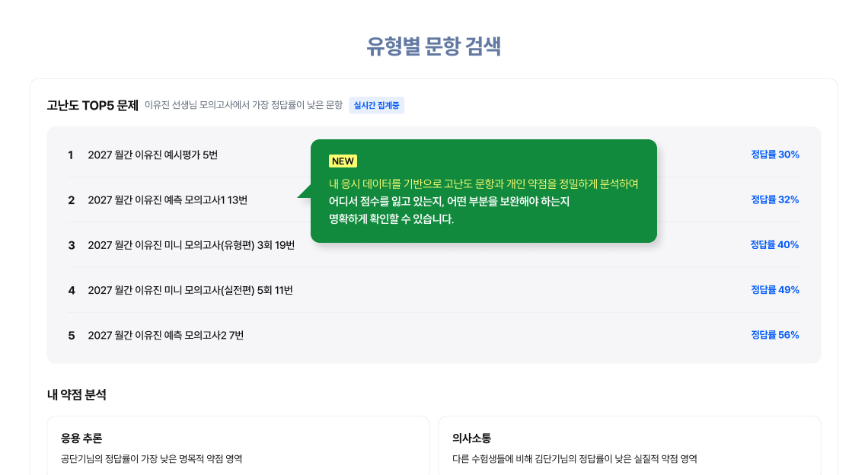Click the 실시간 집계중 status badge

tap(376, 105)
